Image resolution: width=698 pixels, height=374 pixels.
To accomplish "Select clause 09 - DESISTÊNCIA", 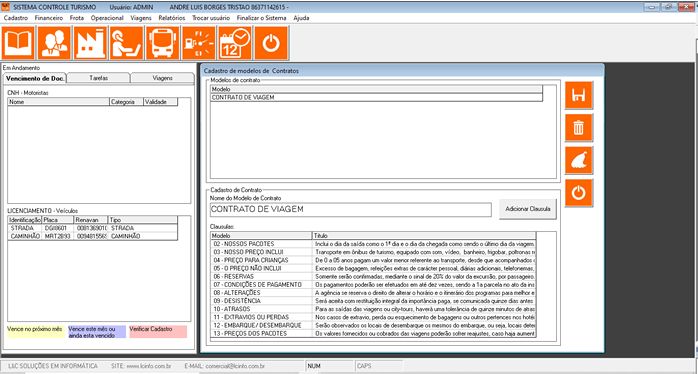I will pos(373,301).
